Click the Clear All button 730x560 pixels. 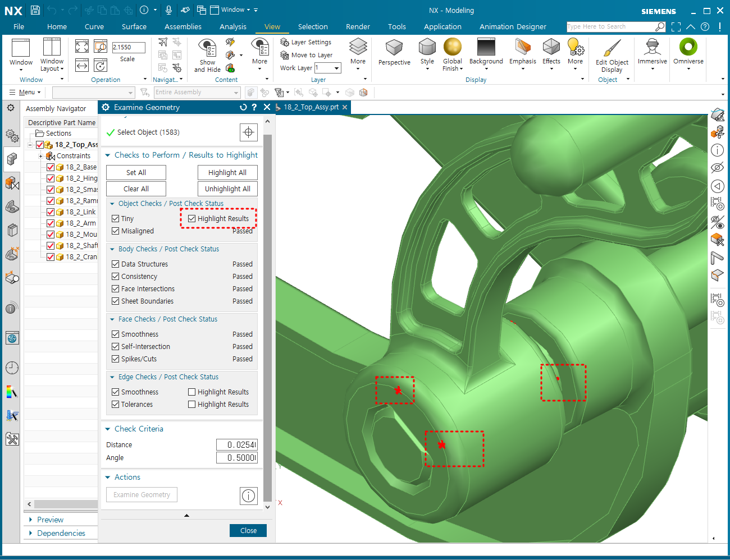click(x=136, y=189)
